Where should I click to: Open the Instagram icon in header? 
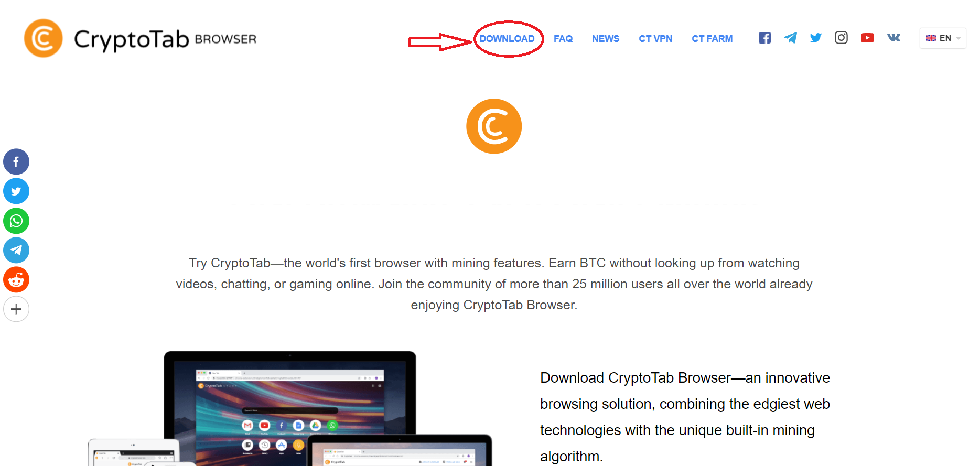pyautogui.click(x=841, y=38)
